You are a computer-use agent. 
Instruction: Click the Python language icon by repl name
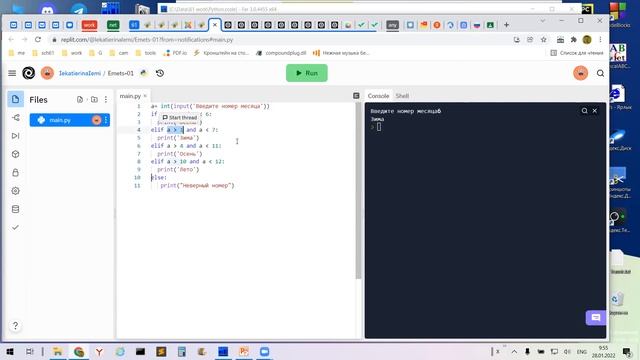(144, 73)
